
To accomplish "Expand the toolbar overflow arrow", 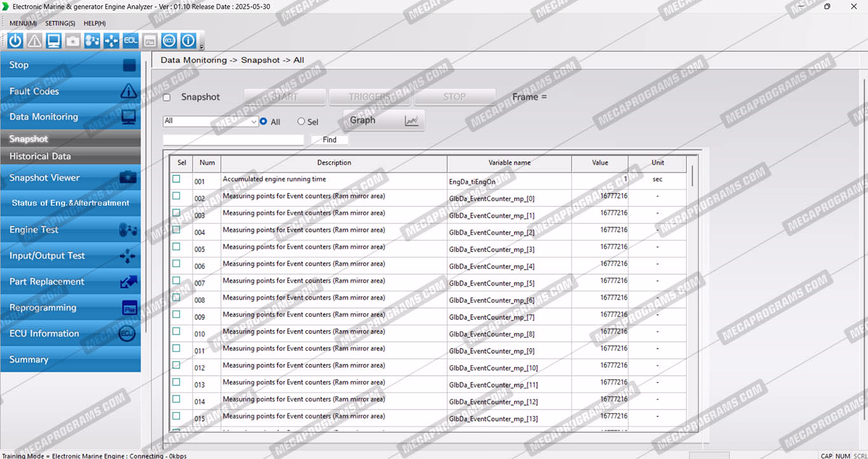I will coord(202,46).
